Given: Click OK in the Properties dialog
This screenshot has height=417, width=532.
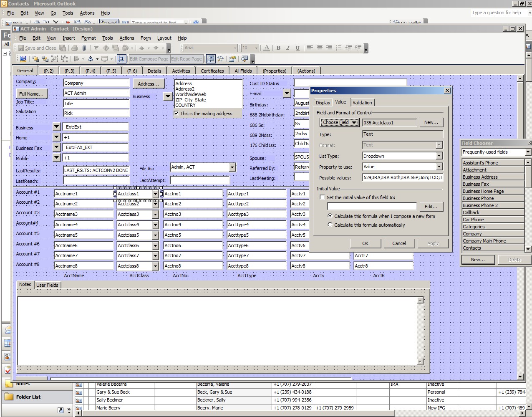Looking at the screenshot, I should click(x=365, y=243).
